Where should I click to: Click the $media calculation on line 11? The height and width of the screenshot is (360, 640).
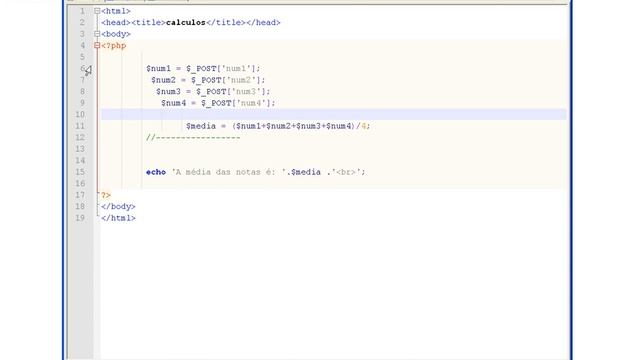pyautogui.click(x=278, y=126)
